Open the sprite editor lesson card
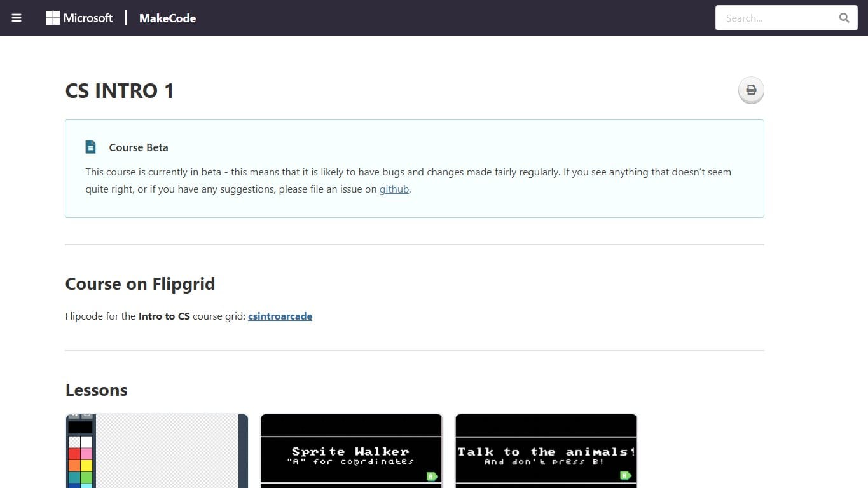Screen dimensions: 868x488 point(156,451)
